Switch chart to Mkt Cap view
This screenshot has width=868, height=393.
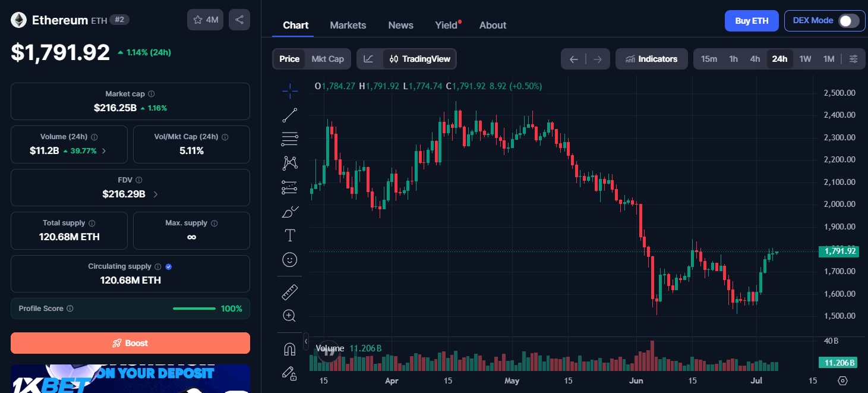click(x=328, y=59)
